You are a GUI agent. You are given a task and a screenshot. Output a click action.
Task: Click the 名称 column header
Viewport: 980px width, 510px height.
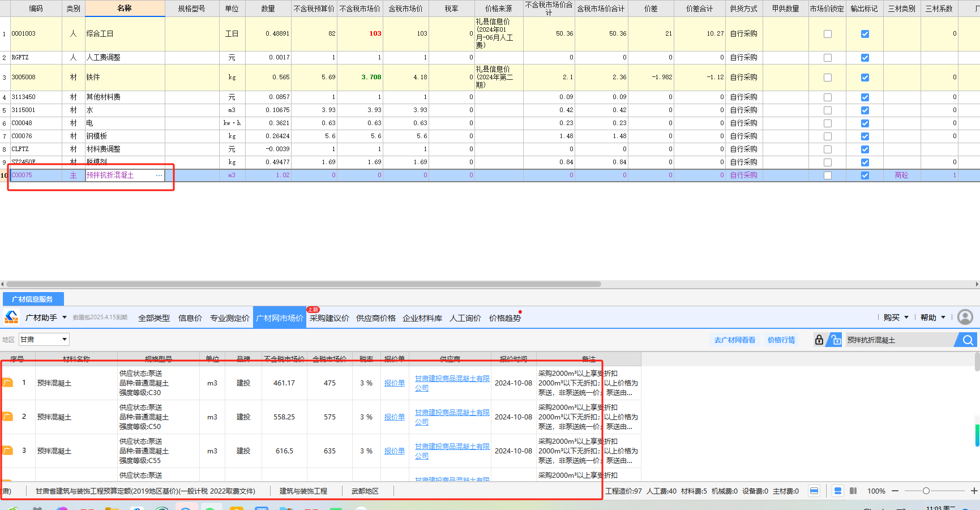tap(125, 8)
